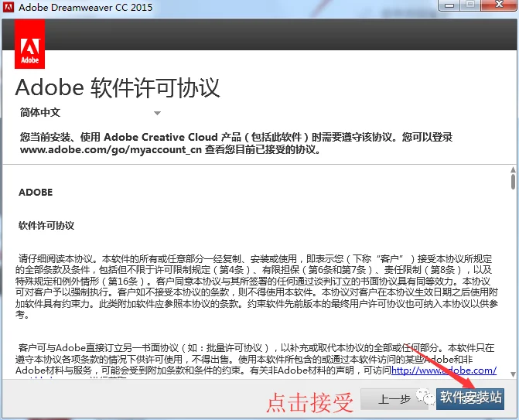Click the 软件许可协议 subheading in the agreement
519x420 pixels.
46,226
